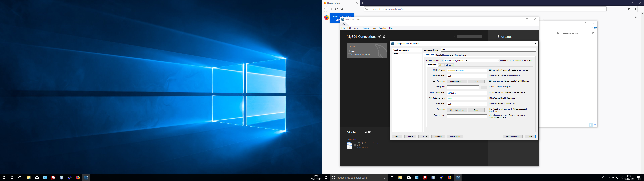Add a new MySQL connection with plus icon
Image resolution: width=644 pixels, height=181 pixels.
click(380, 37)
